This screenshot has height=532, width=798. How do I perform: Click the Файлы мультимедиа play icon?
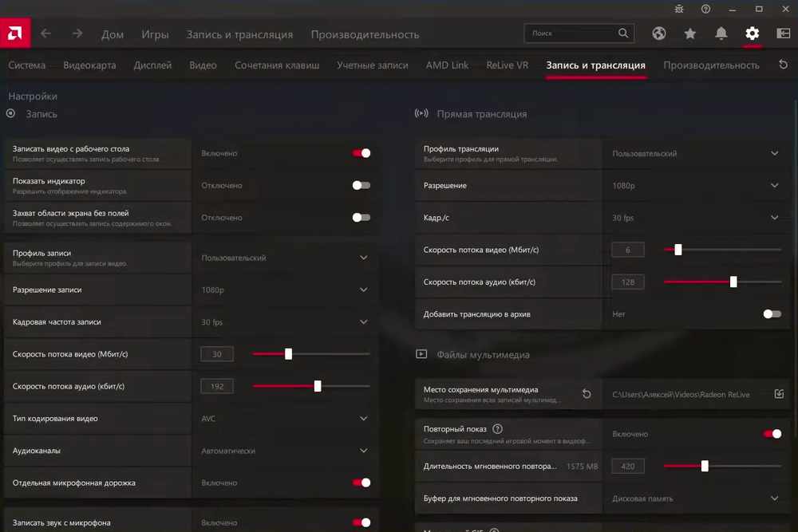click(x=421, y=354)
